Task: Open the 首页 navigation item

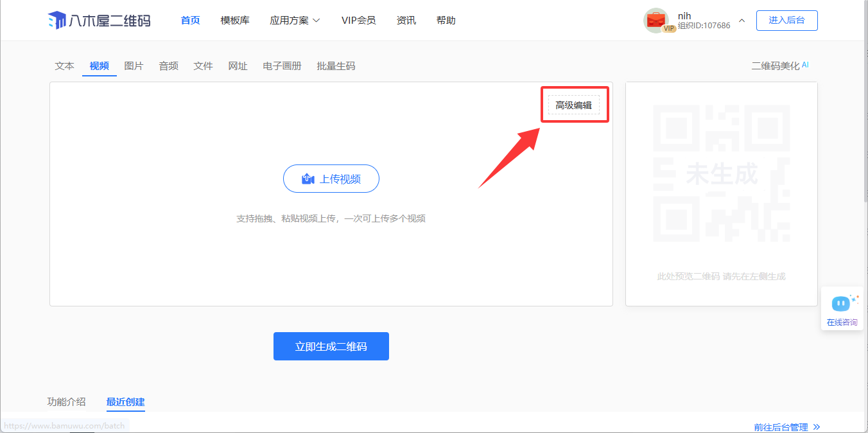Action: (190, 21)
